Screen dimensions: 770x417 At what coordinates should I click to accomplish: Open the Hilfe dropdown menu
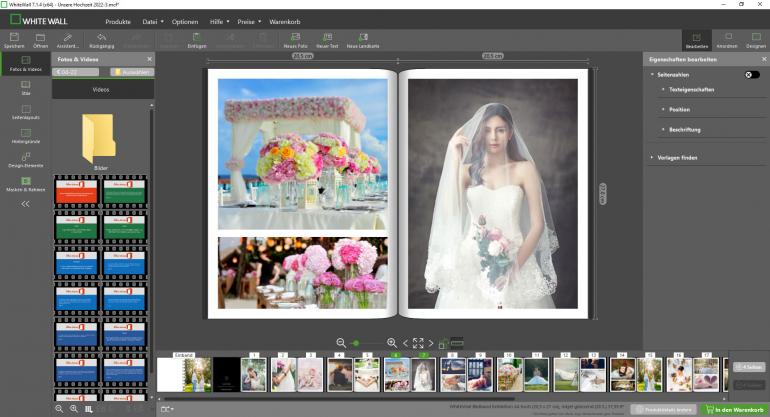(219, 22)
